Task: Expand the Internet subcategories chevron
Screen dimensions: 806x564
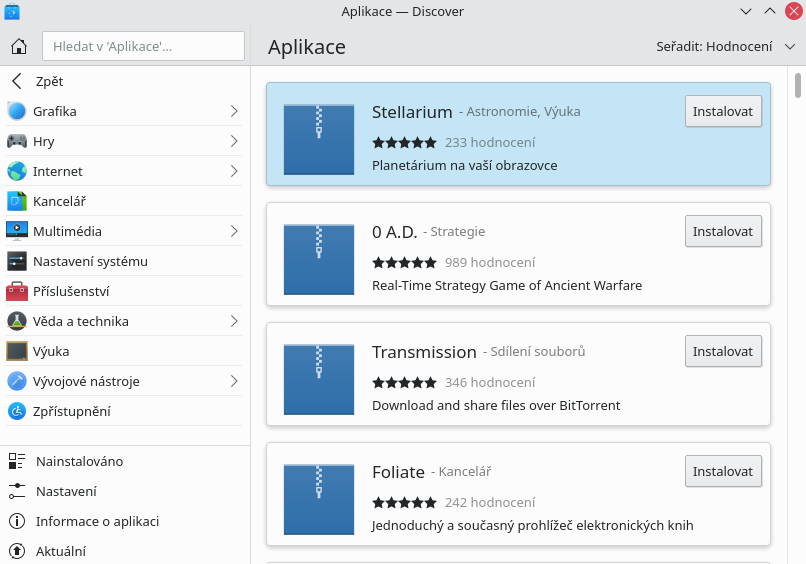Action: [x=234, y=171]
